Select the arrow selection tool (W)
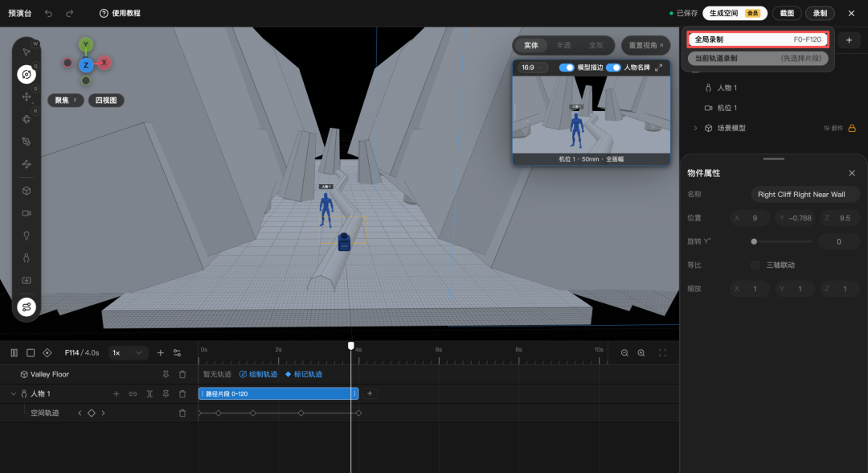This screenshot has height=473, width=868. coord(26,52)
